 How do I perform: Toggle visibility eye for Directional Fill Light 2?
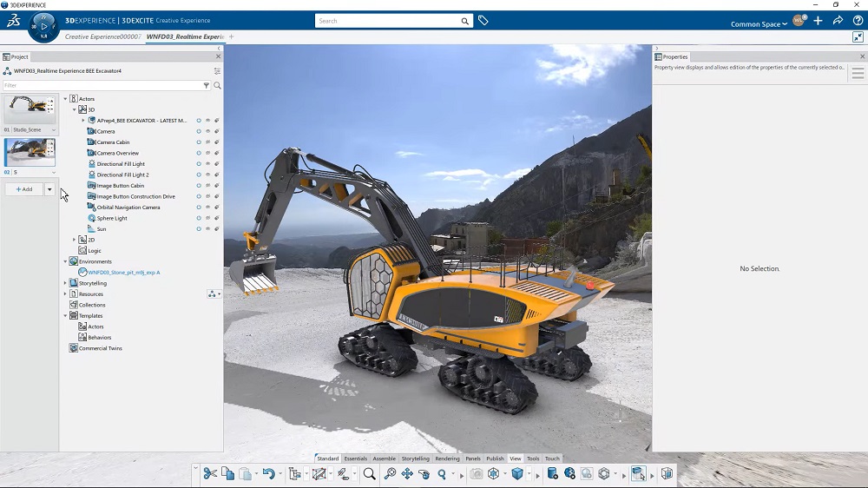[207, 175]
